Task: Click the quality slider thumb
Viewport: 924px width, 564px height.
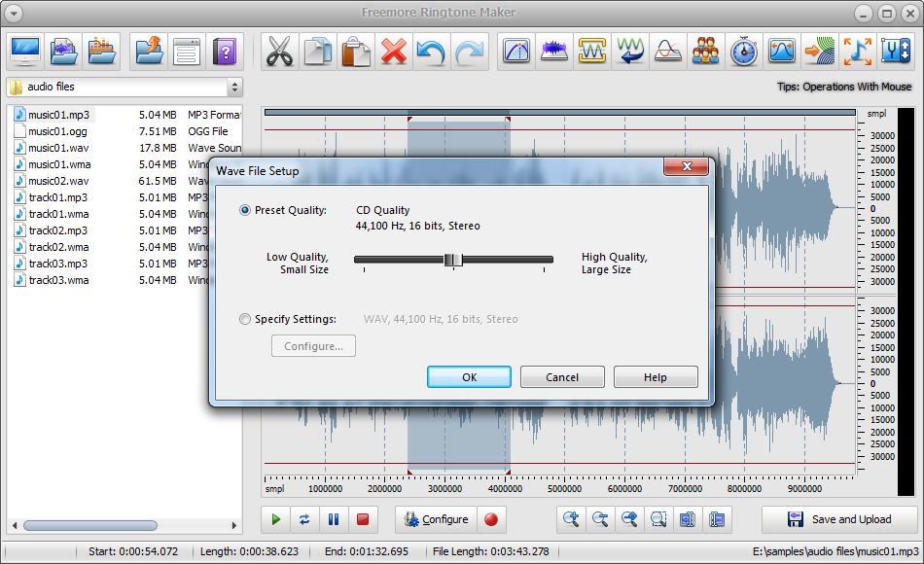Action: pyautogui.click(x=453, y=260)
